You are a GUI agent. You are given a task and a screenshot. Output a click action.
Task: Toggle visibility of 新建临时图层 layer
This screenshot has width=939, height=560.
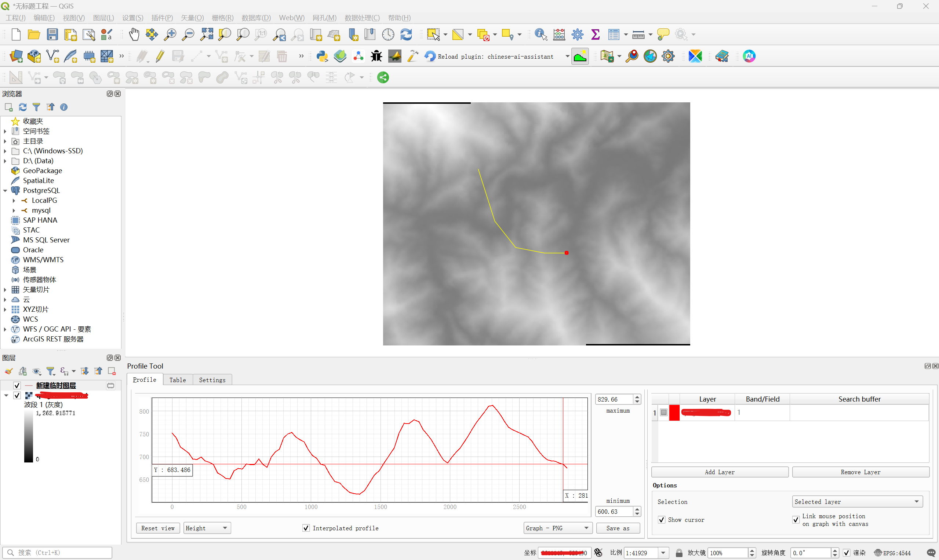(x=17, y=385)
